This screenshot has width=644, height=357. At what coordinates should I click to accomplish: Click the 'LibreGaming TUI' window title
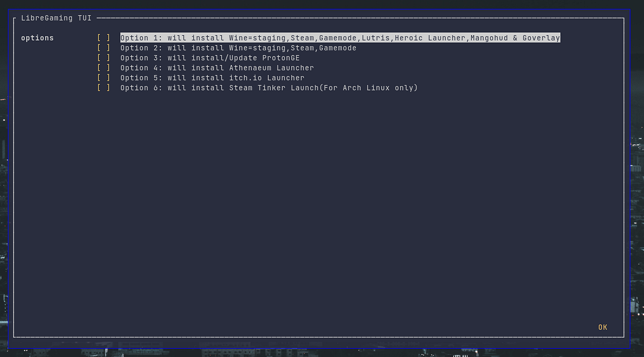coord(56,18)
